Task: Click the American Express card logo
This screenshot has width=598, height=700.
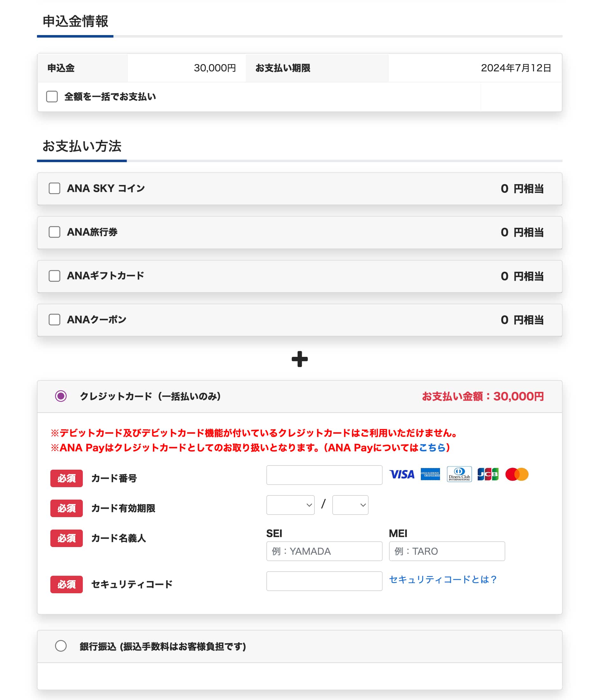Action: pos(430,474)
